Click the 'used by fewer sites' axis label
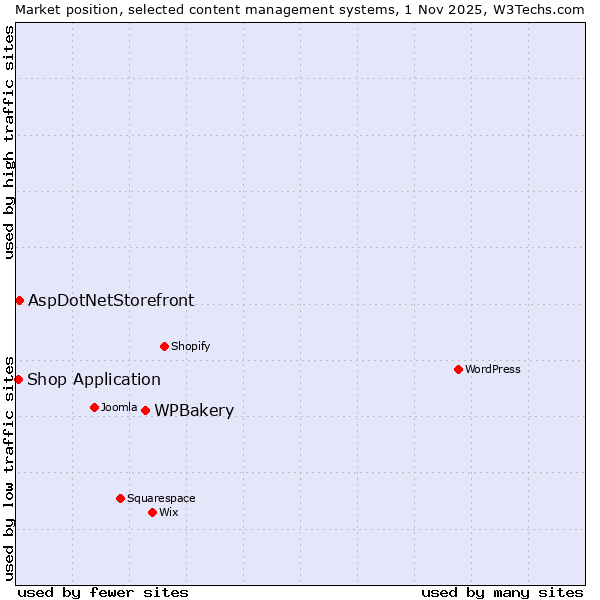Image resolution: width=600 pixels, height=600 pixels. [103, 592]
